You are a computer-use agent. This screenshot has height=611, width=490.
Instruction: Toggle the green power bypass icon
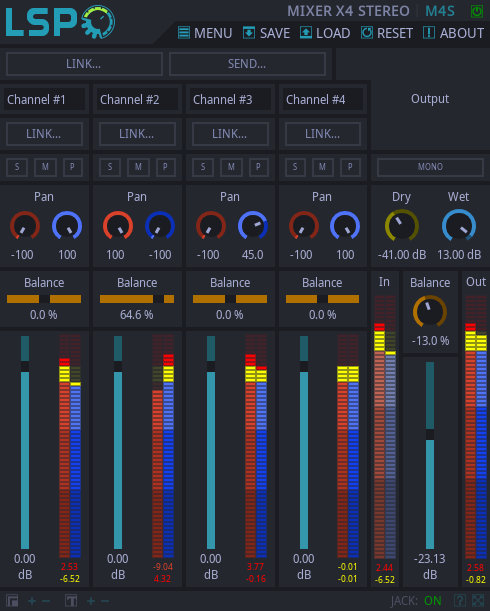[476, 11]
